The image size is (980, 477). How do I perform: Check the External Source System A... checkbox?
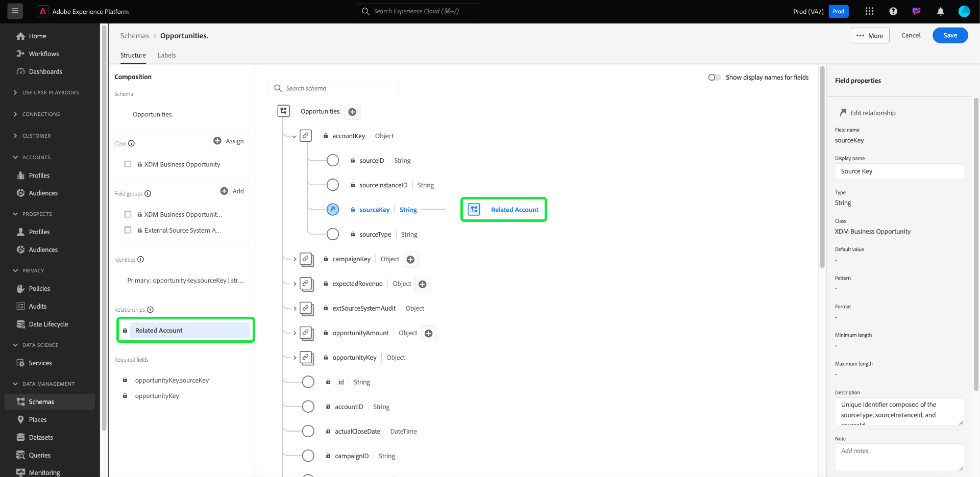tap(128, 230)
